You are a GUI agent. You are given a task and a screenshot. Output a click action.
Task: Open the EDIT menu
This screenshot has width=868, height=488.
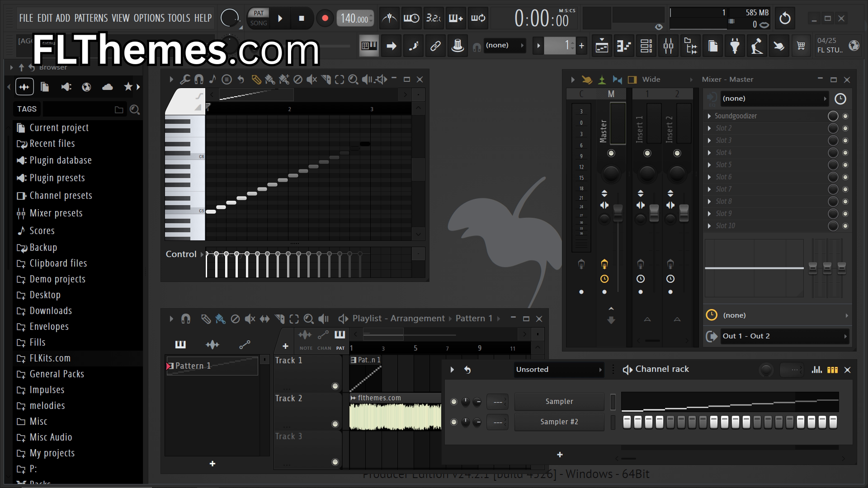pyautogui.click(x=45, y=18)
